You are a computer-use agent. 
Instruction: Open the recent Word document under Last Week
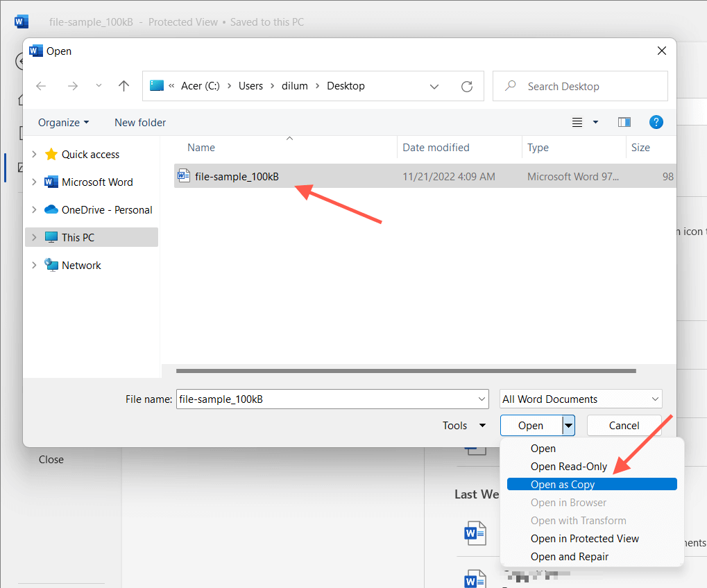coord(475,533)
